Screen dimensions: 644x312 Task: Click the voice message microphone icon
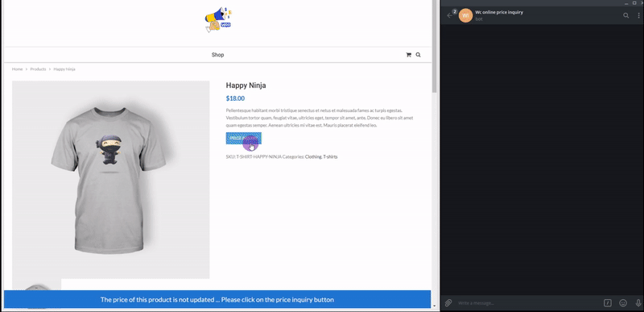[x=638, y=303]
